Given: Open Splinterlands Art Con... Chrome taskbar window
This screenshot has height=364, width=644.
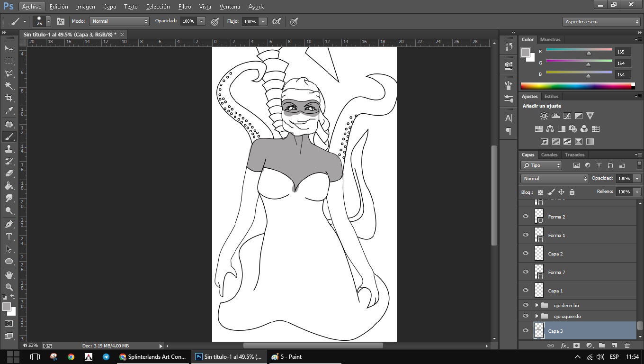Looking at the screenshot, I should tap(153, 357).
